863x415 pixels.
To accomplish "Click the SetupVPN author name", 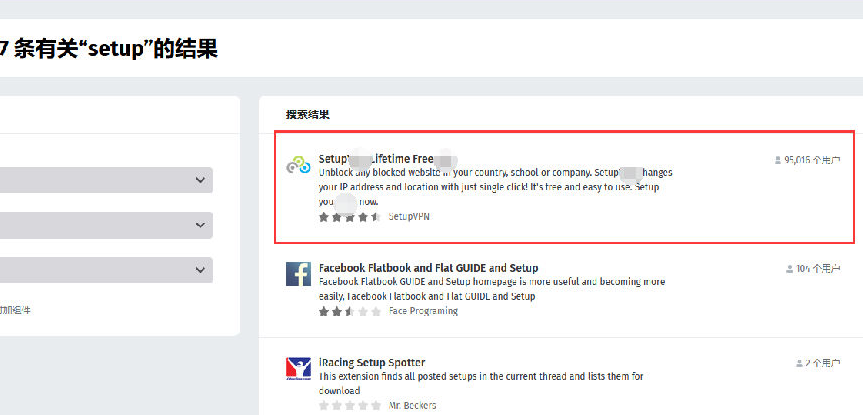I will [x=409, y=216].
